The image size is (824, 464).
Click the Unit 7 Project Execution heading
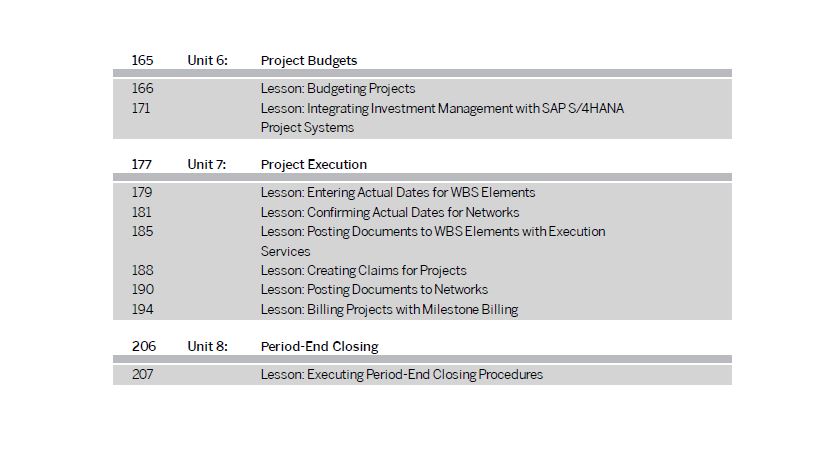314,165
